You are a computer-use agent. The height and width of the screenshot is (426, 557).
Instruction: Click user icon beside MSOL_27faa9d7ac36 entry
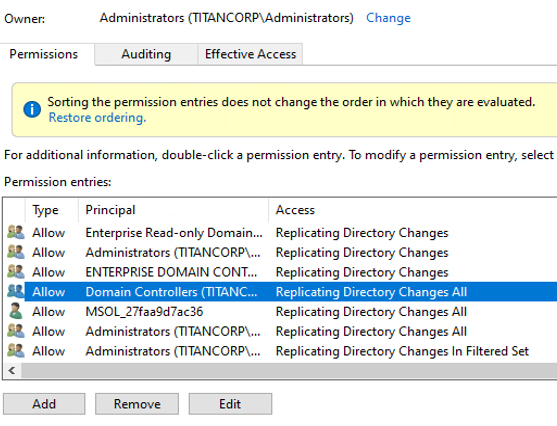(x=15, y=311)
